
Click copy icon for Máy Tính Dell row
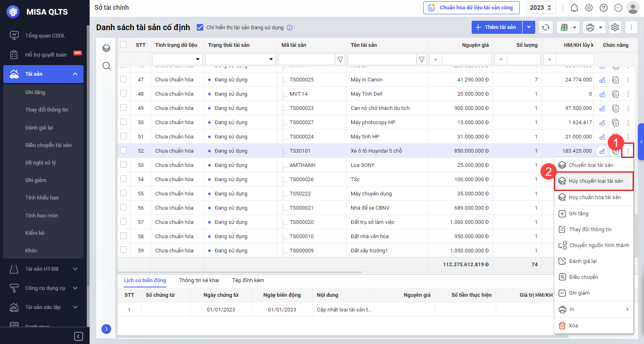point(615,94)
